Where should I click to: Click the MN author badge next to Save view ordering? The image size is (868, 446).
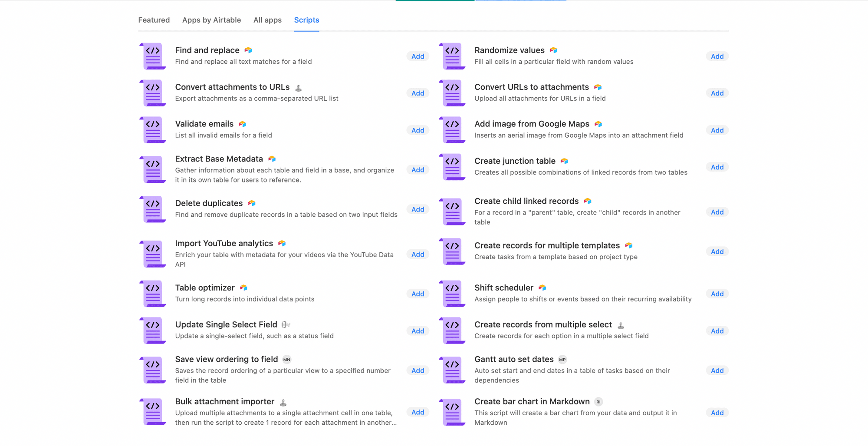point(287,360)
